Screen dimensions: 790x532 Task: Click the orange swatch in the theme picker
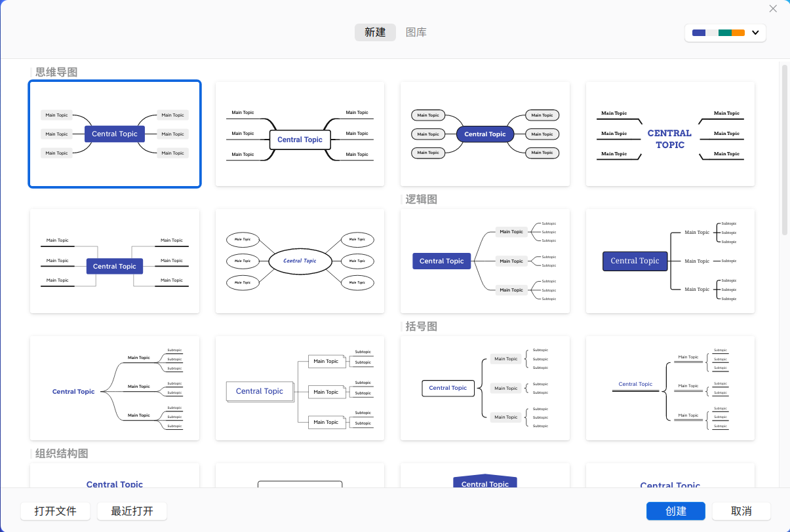point(738,33)
